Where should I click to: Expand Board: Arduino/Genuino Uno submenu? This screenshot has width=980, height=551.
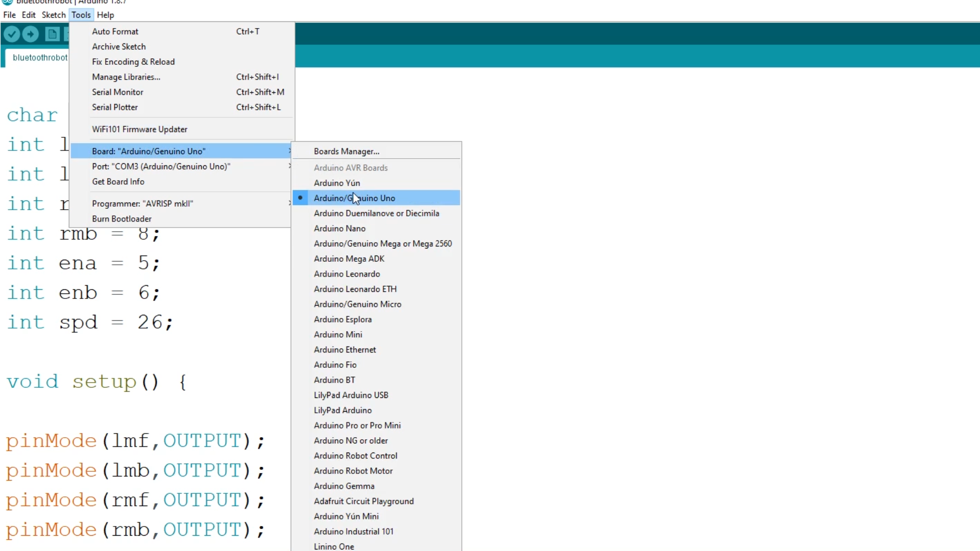pos(182,151)
